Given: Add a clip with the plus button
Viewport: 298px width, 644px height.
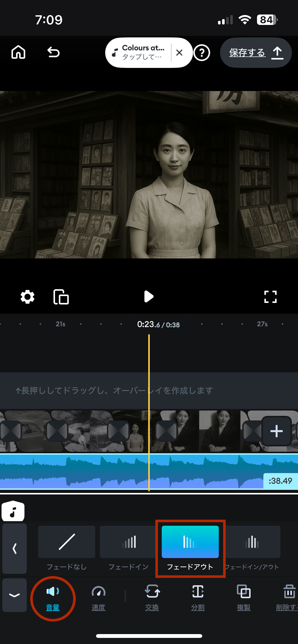Looking at the screenshot, I should tap(276, 431).
